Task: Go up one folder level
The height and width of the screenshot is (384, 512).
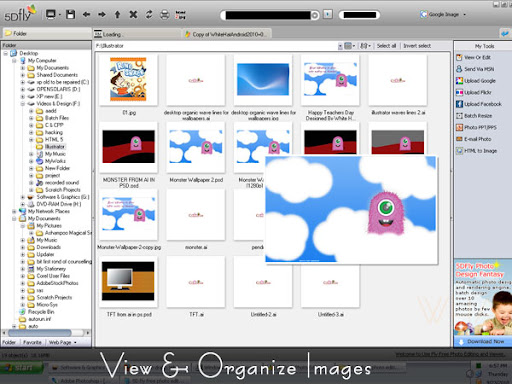Action: (117, 15)
